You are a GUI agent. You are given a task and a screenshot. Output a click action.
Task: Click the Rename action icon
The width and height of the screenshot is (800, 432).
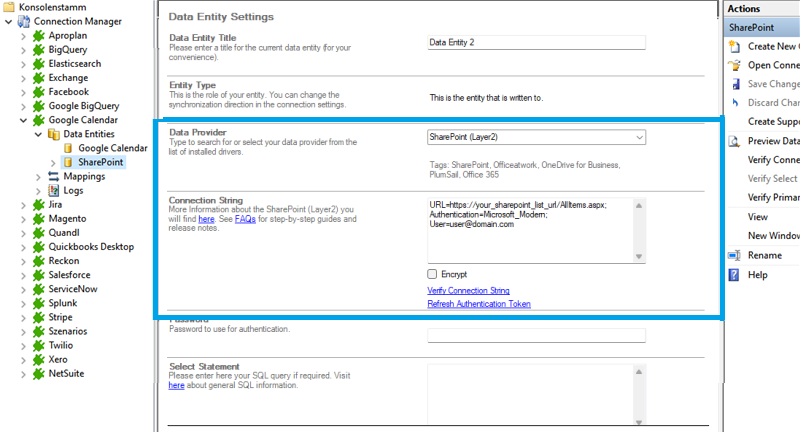pyautogui.click(x=734, y=256)
